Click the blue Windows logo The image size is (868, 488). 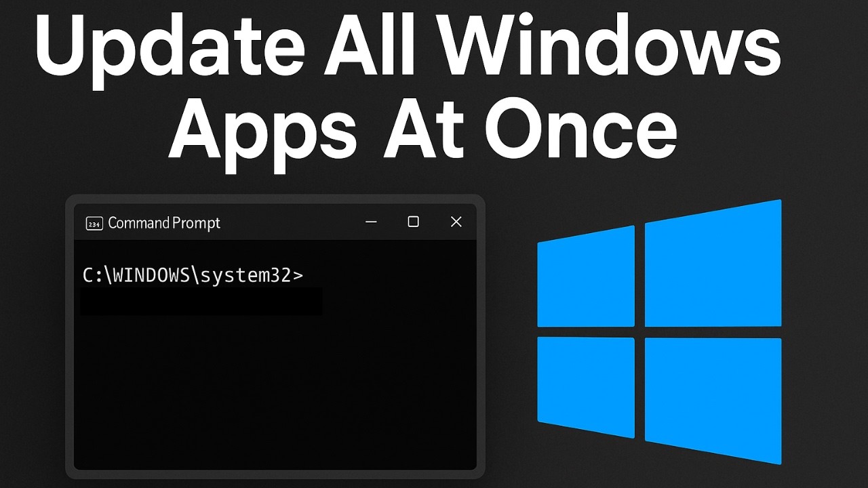click(x=659, y=331)
